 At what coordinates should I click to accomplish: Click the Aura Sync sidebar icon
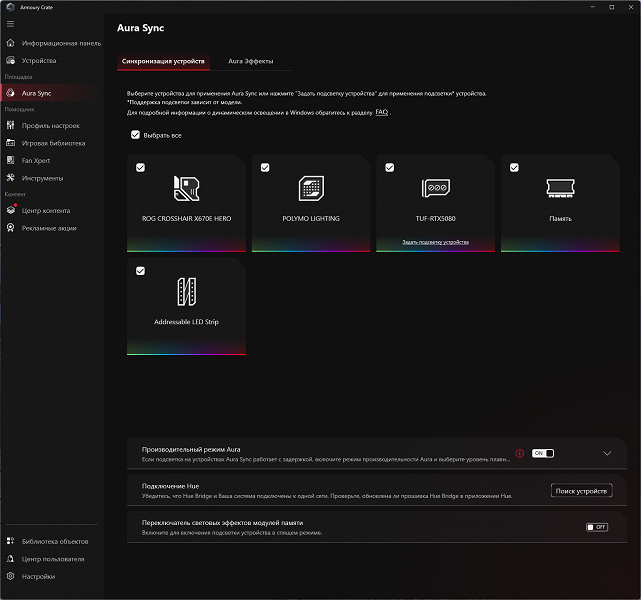click(11, 93)
